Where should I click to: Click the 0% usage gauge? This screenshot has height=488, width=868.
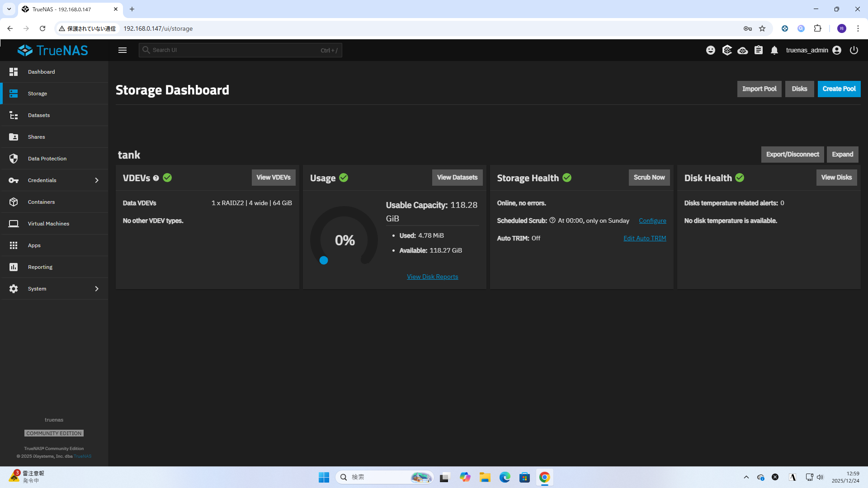pos(344,239)
